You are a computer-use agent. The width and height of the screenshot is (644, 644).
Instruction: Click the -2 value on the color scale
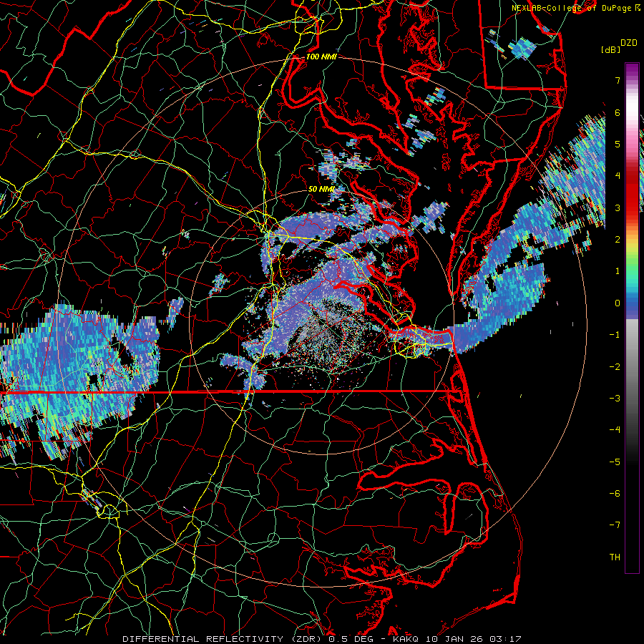click(615, 367)
